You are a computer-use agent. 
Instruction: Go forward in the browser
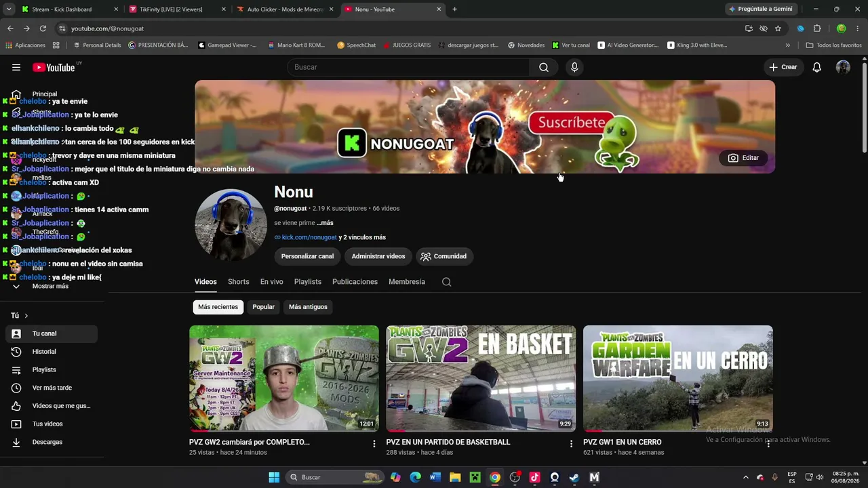pyautogui.click(x=26, y=28)
